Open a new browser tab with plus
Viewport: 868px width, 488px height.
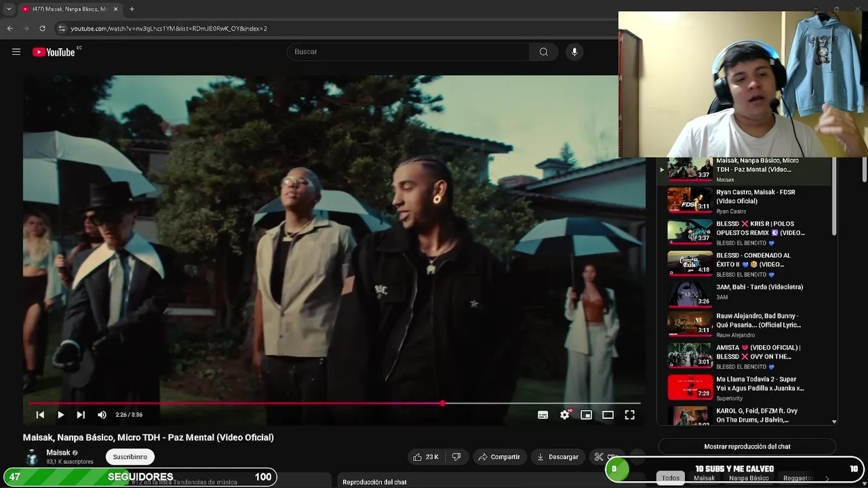coord(132,9)
